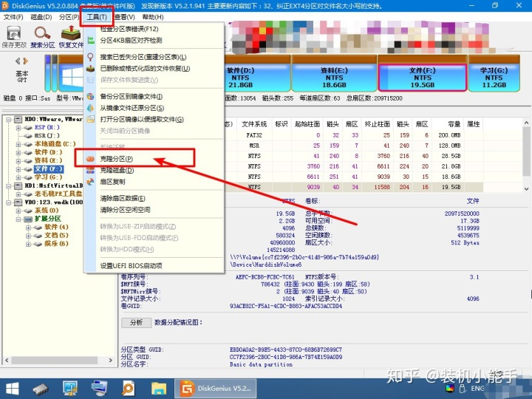Select 分区4KB扇区对齐检测 menu entry
Image resolution: width=532 pixels, height=399 pixels.
(131, 41)
